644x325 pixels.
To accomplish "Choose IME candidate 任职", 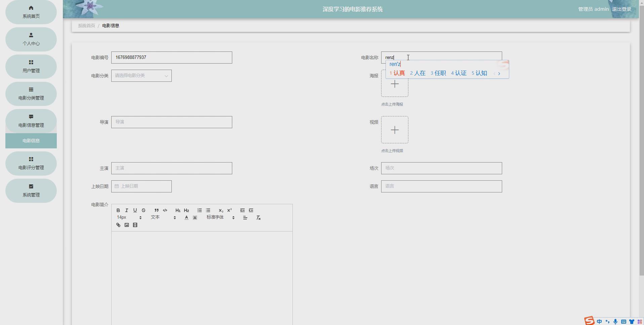I will tap(438, 73).
